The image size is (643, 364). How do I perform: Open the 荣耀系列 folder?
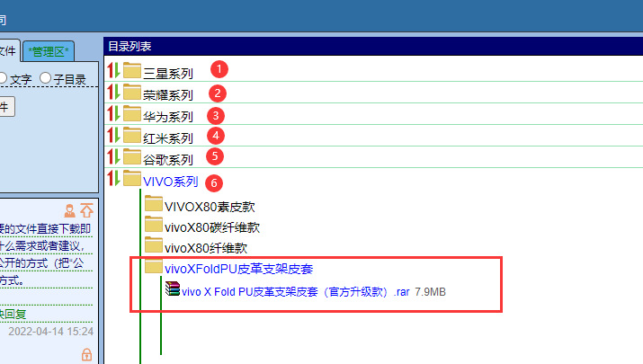click(168, 94)
